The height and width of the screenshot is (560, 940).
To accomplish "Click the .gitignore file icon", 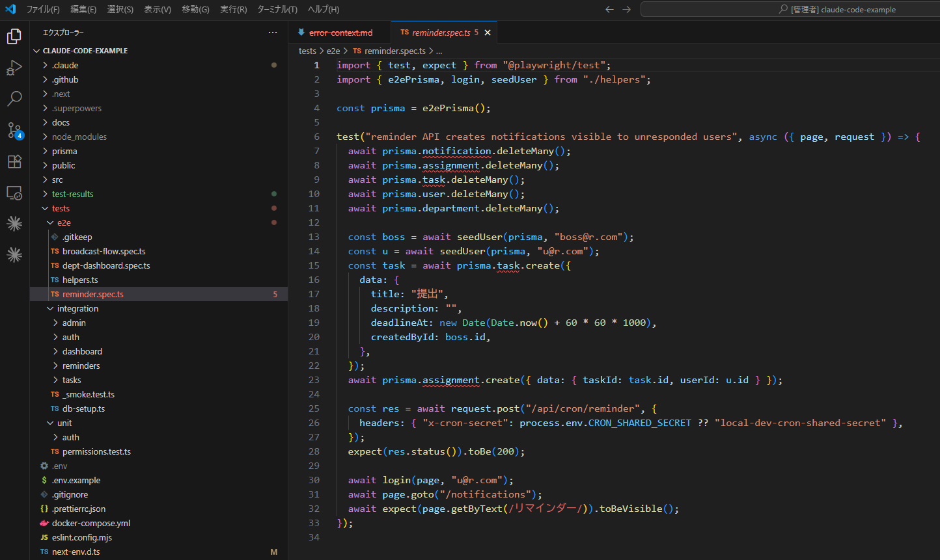I will 44,494.
